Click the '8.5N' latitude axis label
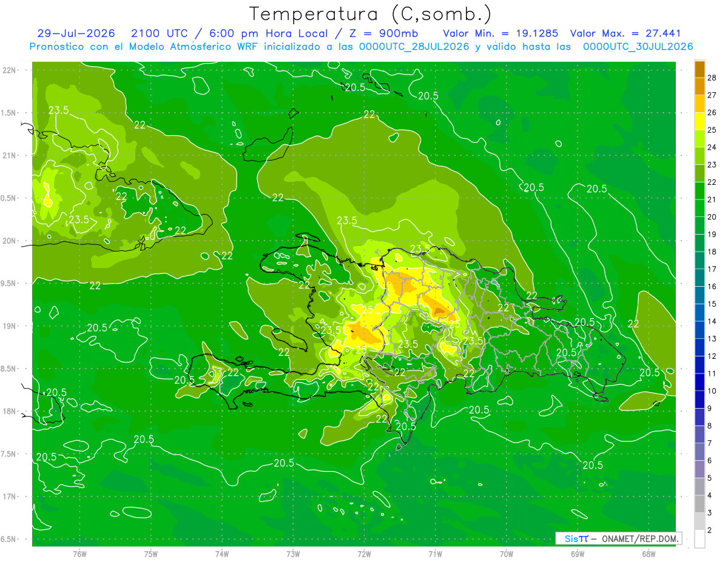This screenshot has height=562, width=728. (x=8, y=369)
